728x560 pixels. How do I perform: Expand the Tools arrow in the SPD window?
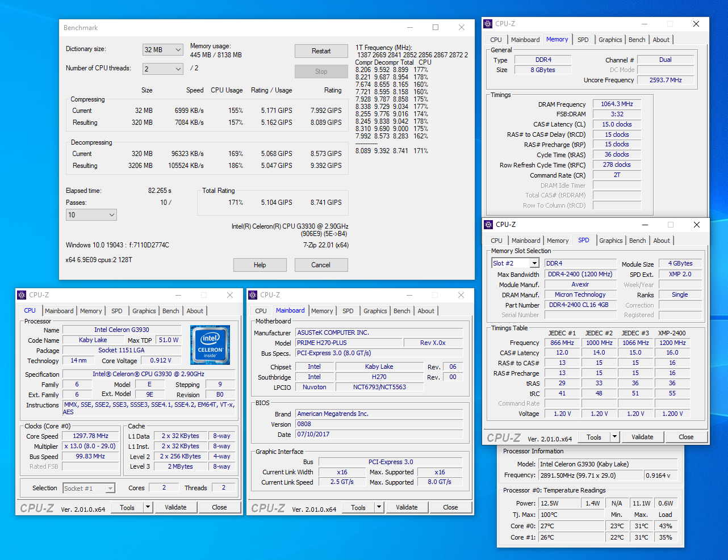coord(615,437)
